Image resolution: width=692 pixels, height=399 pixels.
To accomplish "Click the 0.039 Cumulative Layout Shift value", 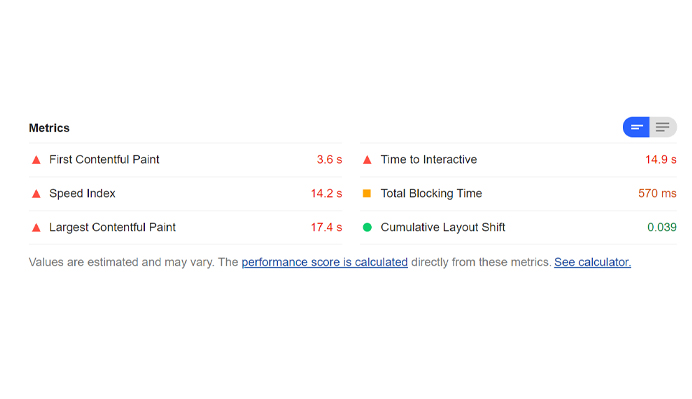I will pos(662,227).
